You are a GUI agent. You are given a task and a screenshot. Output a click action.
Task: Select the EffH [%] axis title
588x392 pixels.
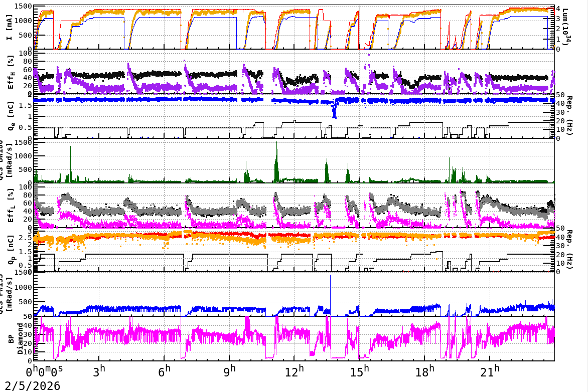point(10,72)
